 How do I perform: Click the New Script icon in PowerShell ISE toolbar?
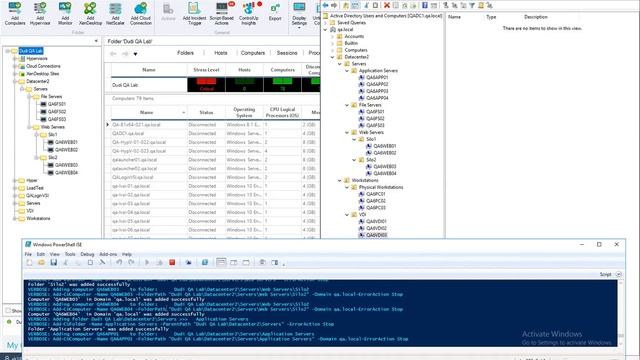29,262
